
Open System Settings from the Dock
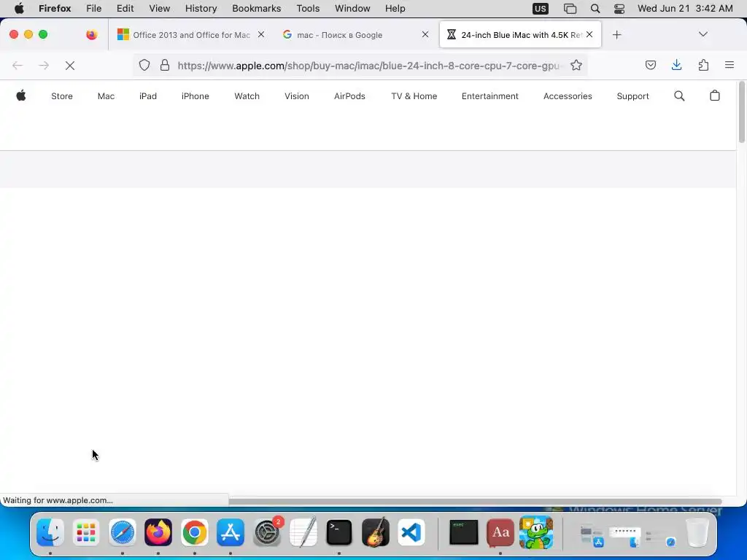267,532
